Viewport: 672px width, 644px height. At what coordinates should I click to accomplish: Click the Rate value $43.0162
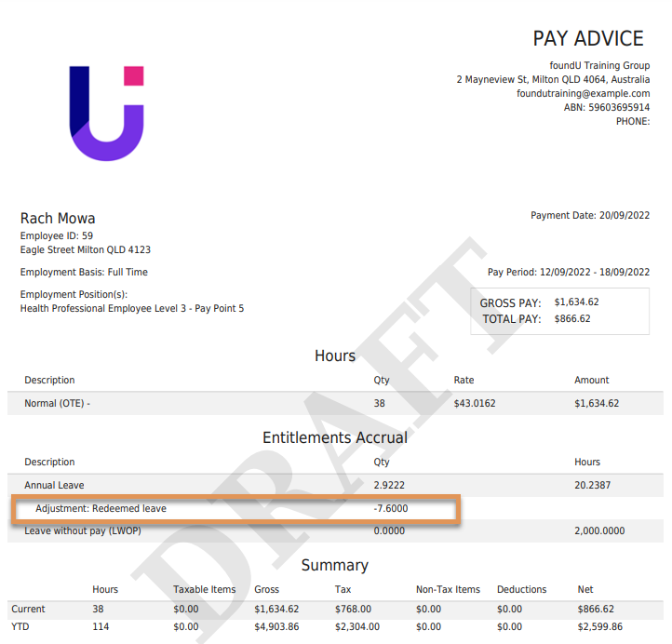coord(477,404)
